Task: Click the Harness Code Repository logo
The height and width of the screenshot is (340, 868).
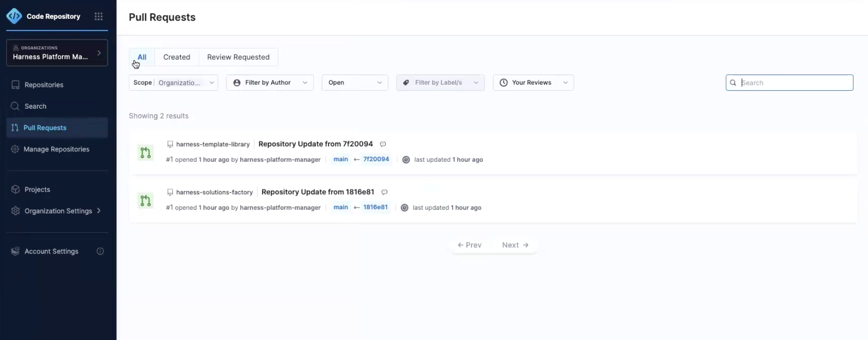Action: pos(14,16)
